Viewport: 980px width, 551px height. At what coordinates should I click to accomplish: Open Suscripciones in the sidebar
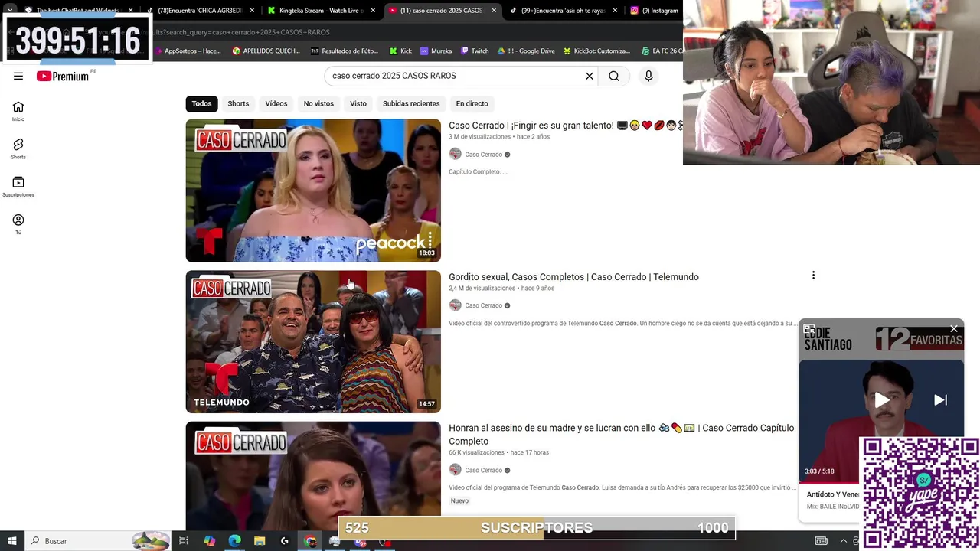coord(18,187)
